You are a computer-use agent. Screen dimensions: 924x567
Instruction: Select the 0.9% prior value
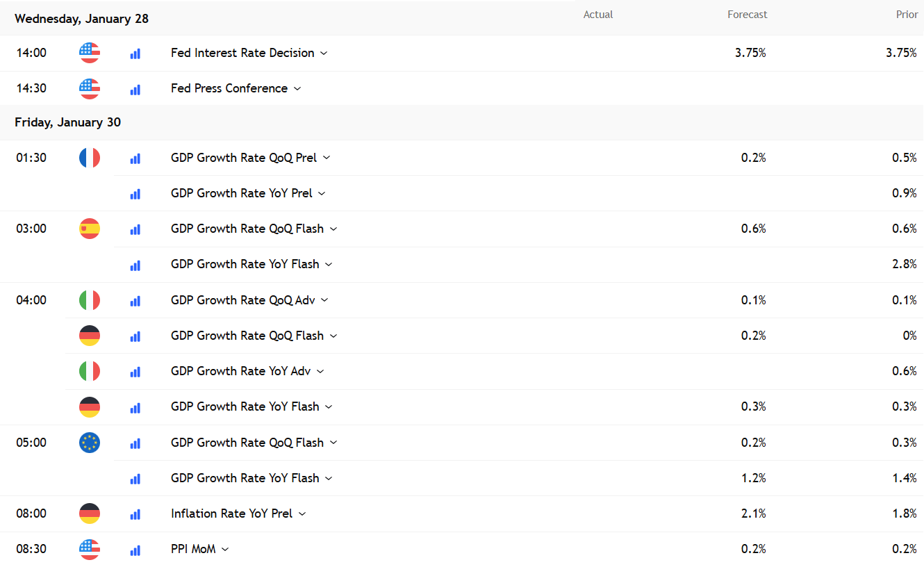tap(905, 193)
